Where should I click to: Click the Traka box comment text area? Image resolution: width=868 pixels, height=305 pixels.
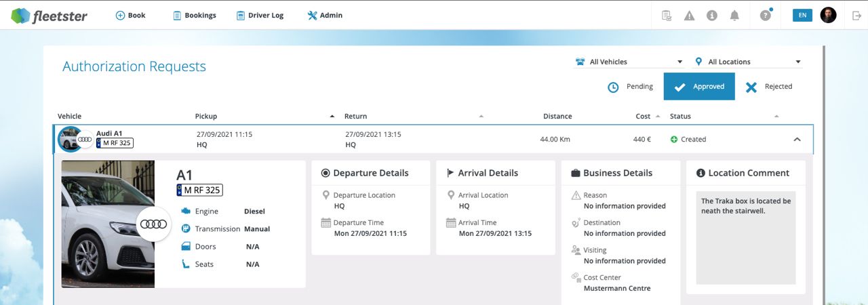(x=746, y=237)
